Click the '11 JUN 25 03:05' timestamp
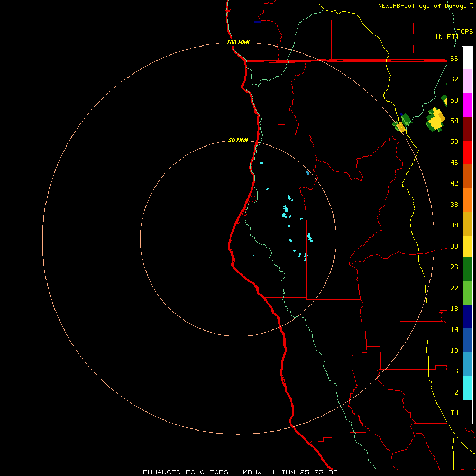This screenshot has height=476, width=476. pos(303,472)
